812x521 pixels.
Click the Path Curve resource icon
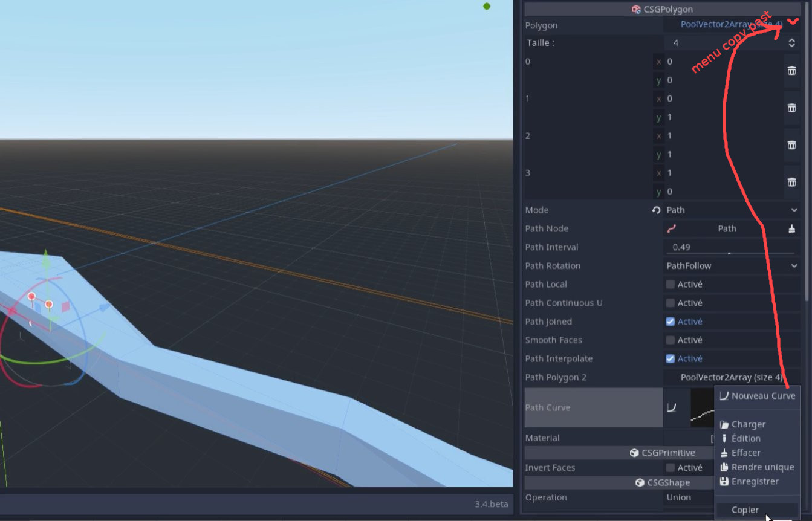pyautogui.click(x=671, y=407)
